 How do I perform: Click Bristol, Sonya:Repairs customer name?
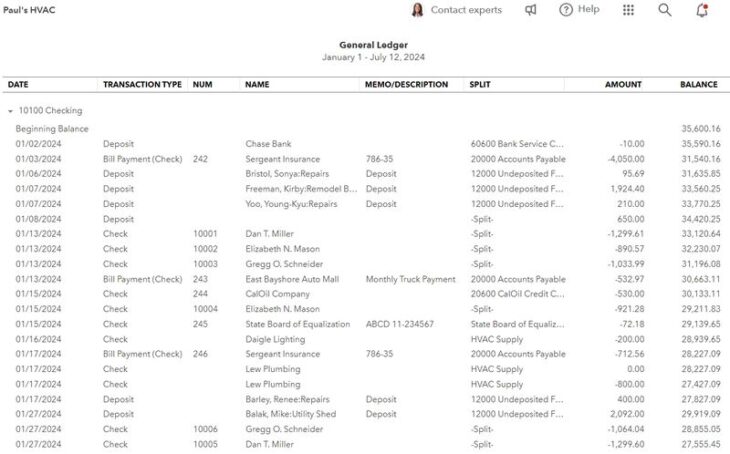click(287, 174)
